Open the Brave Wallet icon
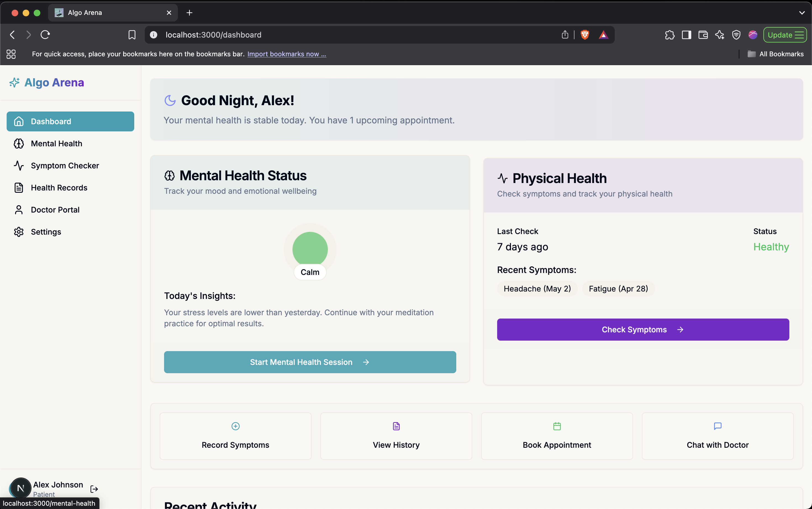 703,35
